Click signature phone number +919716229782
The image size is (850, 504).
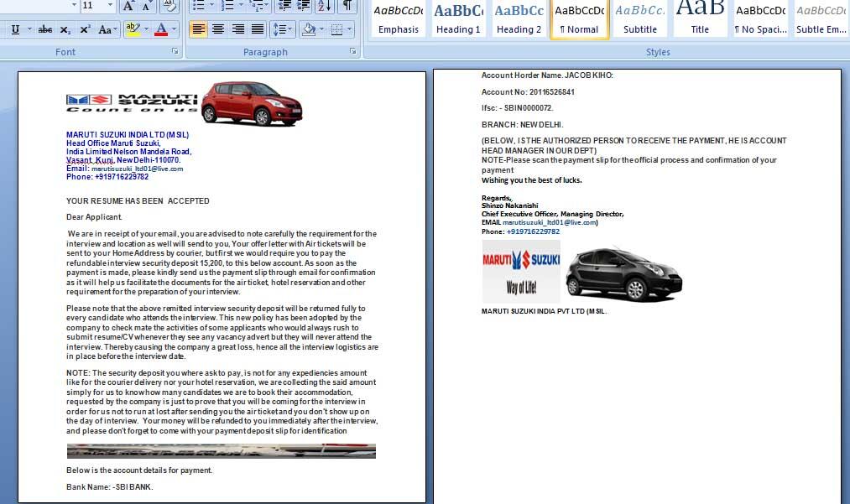pos(533,231)
